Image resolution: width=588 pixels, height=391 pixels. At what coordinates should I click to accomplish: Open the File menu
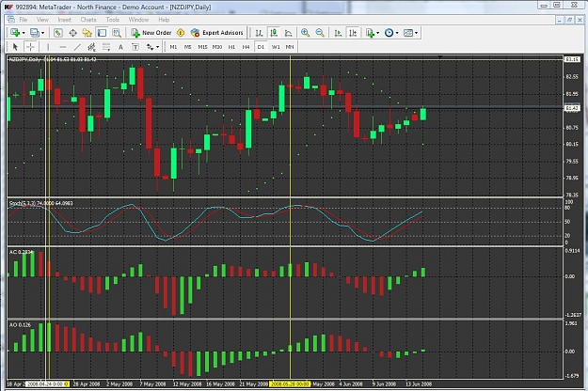[24, 20]
